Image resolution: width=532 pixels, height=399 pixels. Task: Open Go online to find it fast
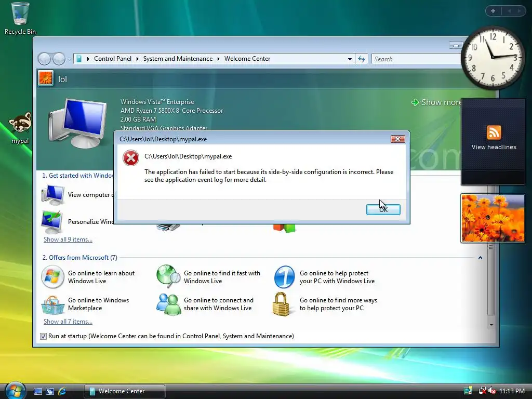[x=222, y=277]
